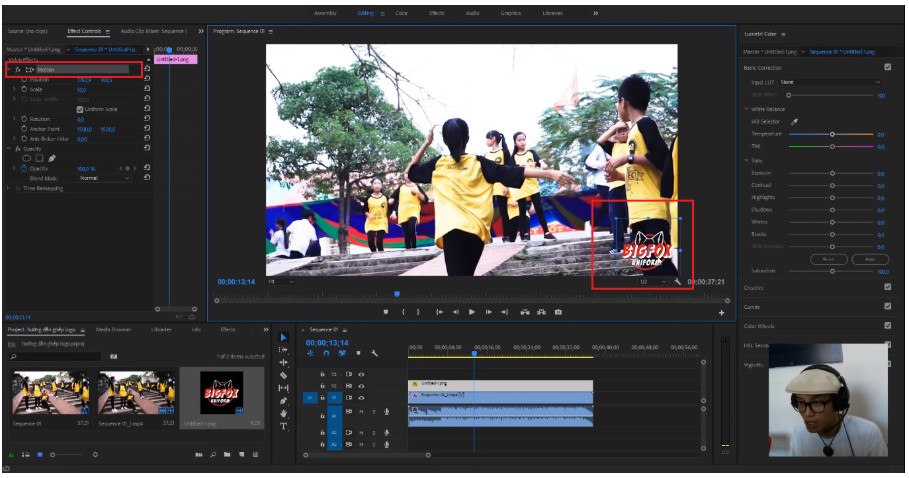Reset the Rotation parameter
This screenshot has height=478, width=909.
pyautogui.click(x=147, y=118)
